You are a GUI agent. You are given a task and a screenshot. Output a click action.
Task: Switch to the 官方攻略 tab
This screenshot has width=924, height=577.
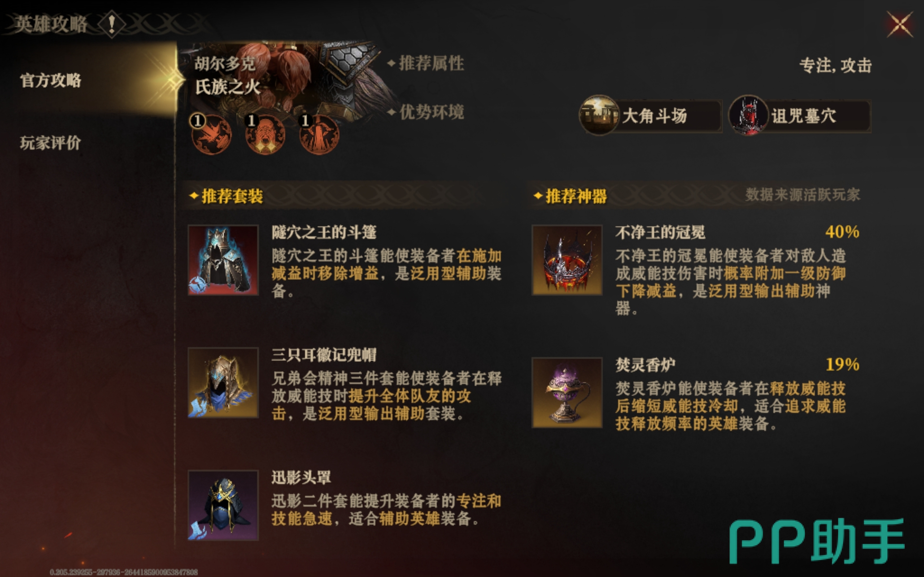point(51,80)
